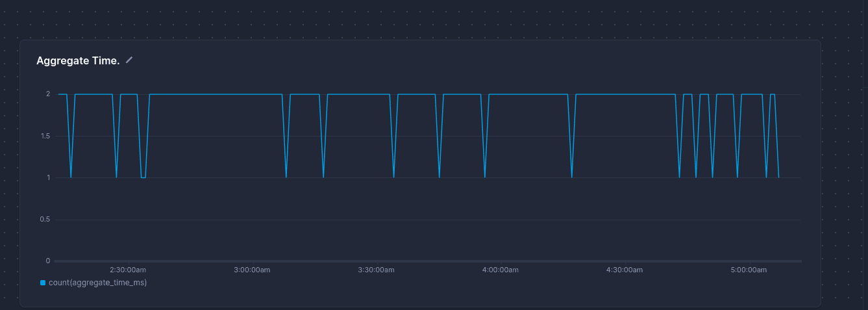The image size is (868, 310).
Task: Click the 2:30:00am x-axis label
Action: click(127, 270)
